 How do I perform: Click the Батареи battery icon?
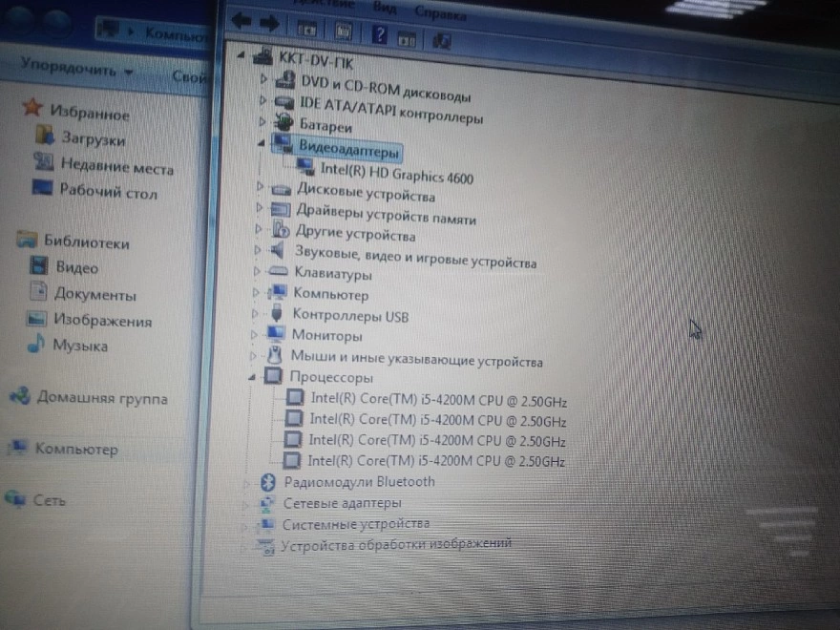(x=283, y=123)
